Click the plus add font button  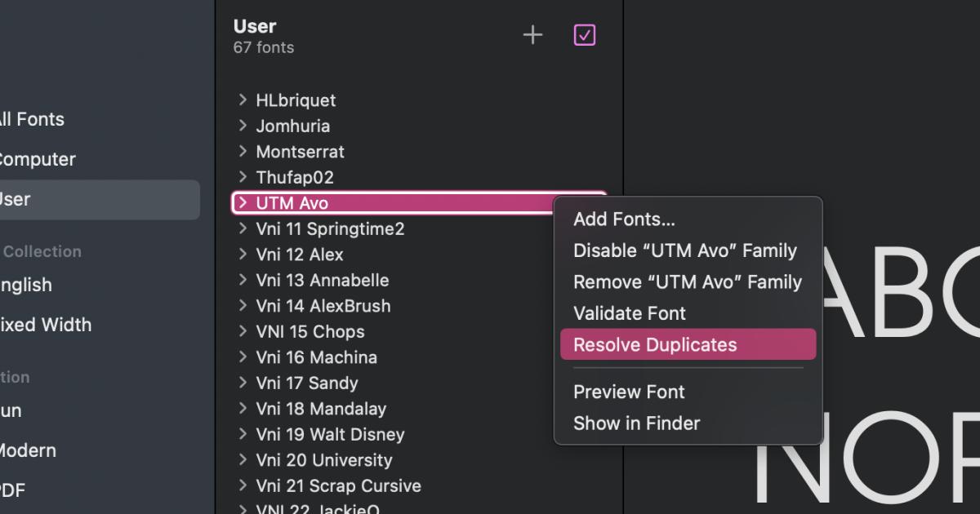(x=532, y=35)
